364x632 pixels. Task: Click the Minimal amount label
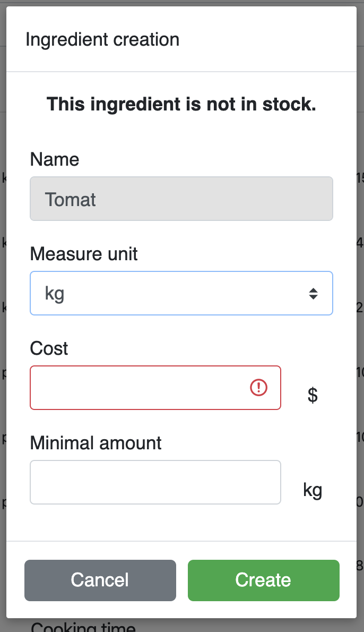[96, 443]
